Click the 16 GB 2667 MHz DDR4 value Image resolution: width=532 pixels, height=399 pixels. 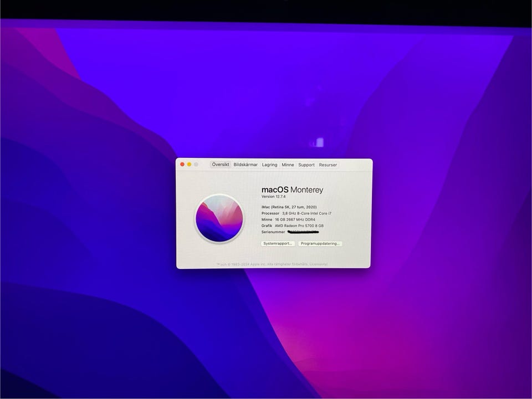pyautogui.click(x=295, y=219)
